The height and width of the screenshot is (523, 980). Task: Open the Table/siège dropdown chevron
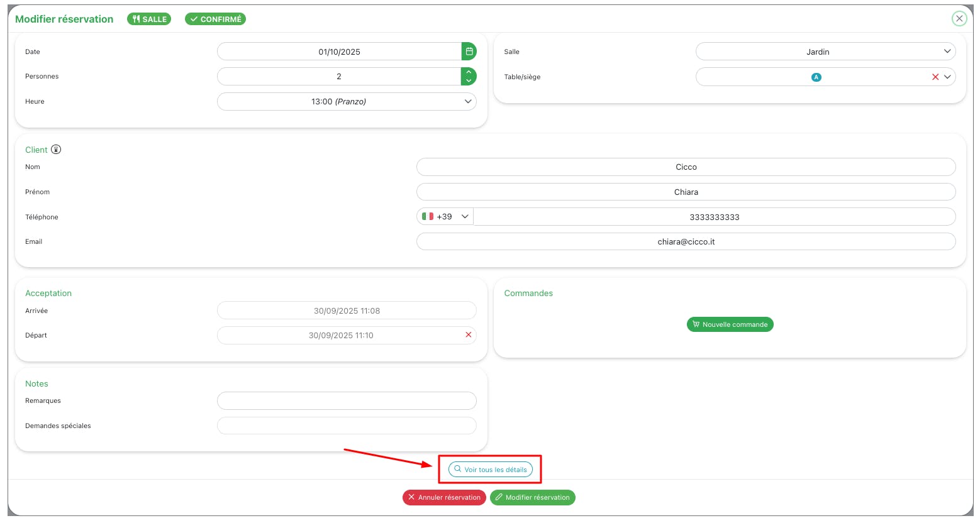pos(947,77)
